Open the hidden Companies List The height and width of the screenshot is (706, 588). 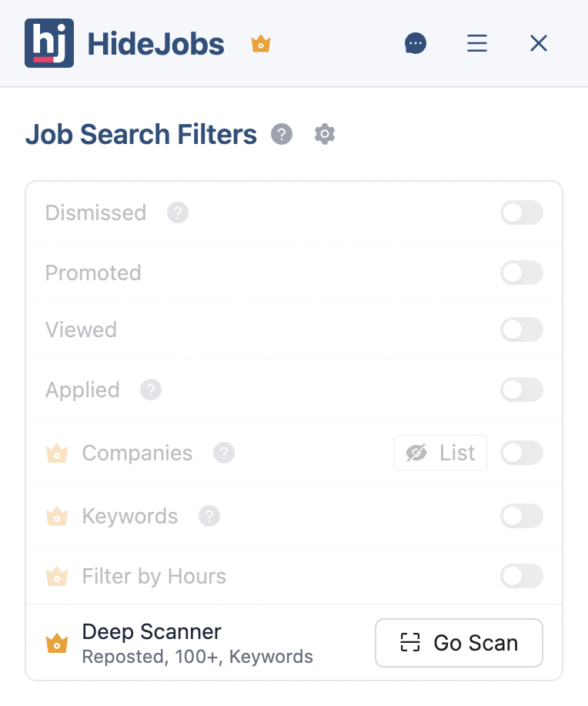(440, 453)
